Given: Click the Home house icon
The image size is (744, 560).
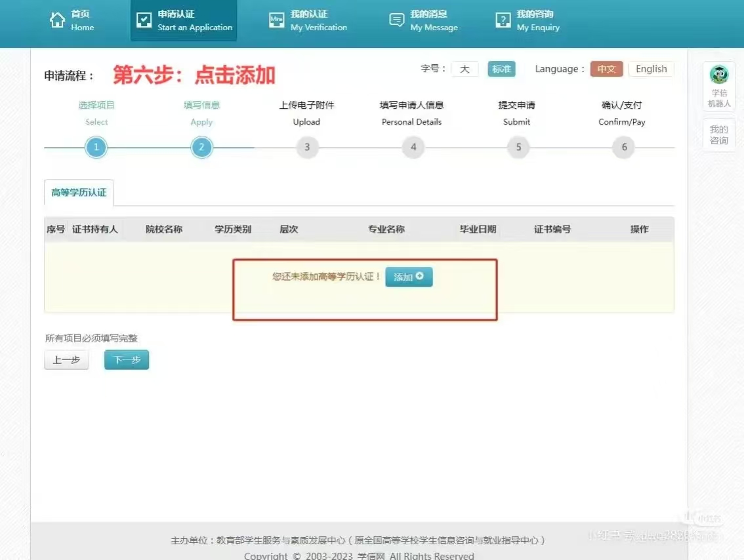Looking at the screenshot, I should pos(58,20).
